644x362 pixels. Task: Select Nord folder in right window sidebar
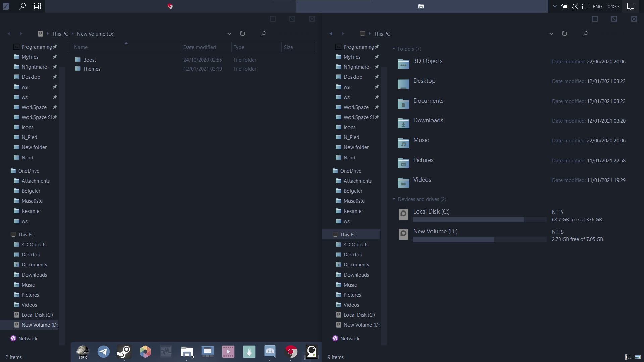[x=349, y=158]
